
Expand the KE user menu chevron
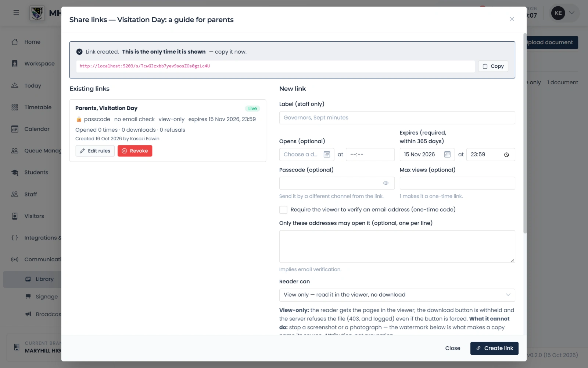(572, 13)
